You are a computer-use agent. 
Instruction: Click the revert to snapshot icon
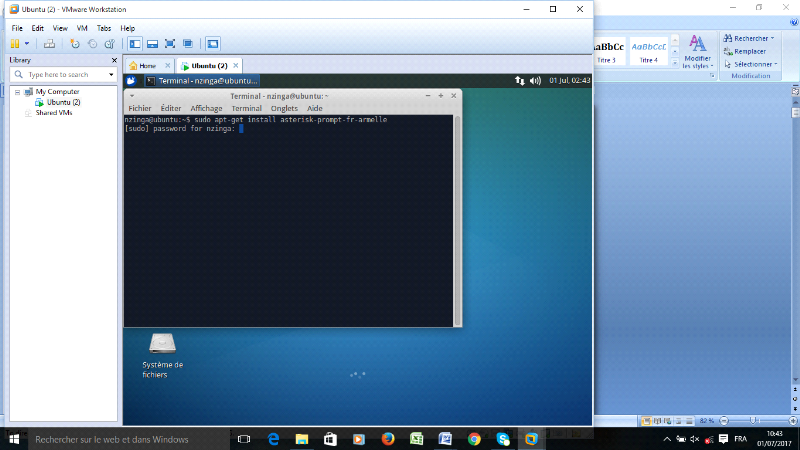pos(93,44)
